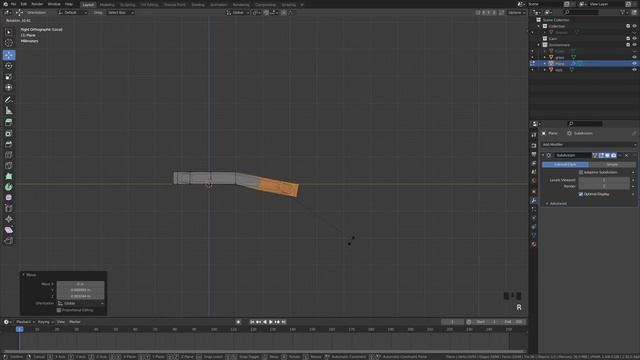This screenshot has height=360, width=640.
Task: Open the Modifier properties wrench tab
Action: [x=533, y=200]
